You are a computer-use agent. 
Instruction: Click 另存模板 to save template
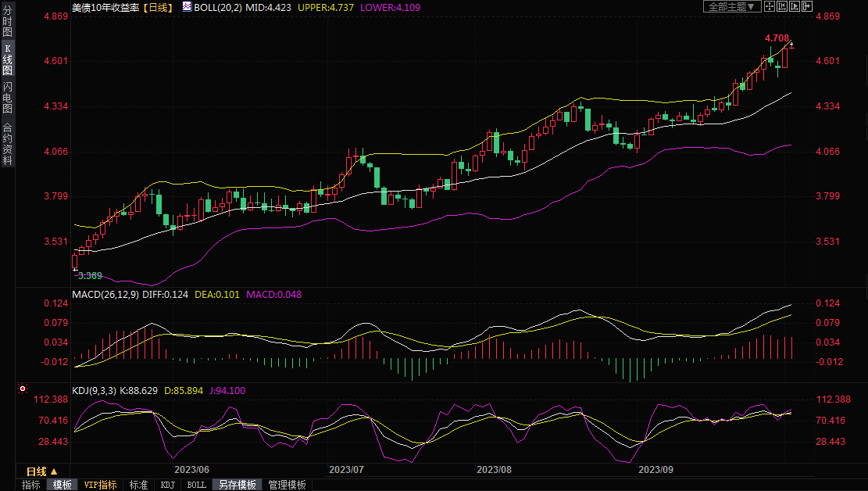click(238, 485)
